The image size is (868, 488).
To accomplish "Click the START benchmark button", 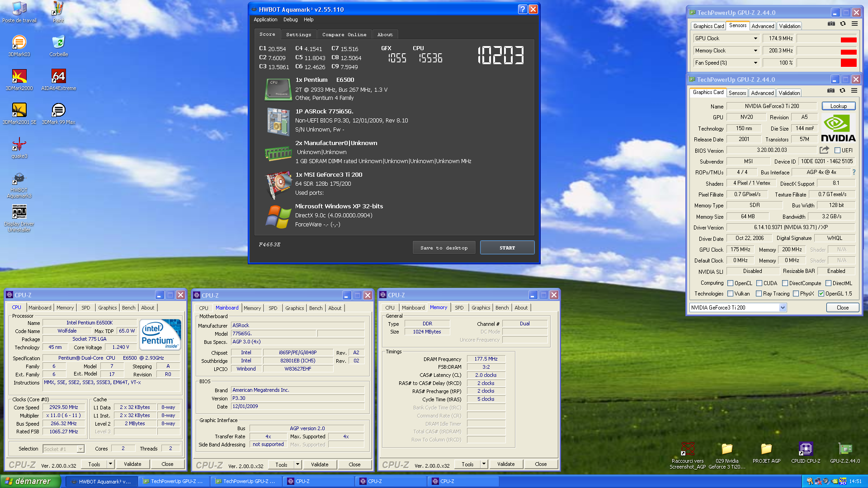I will [x=507, y=248].
